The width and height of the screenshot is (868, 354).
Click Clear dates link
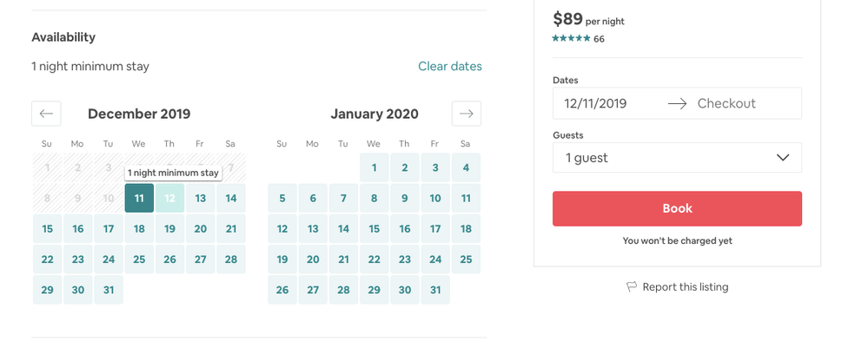pos(449,66)
